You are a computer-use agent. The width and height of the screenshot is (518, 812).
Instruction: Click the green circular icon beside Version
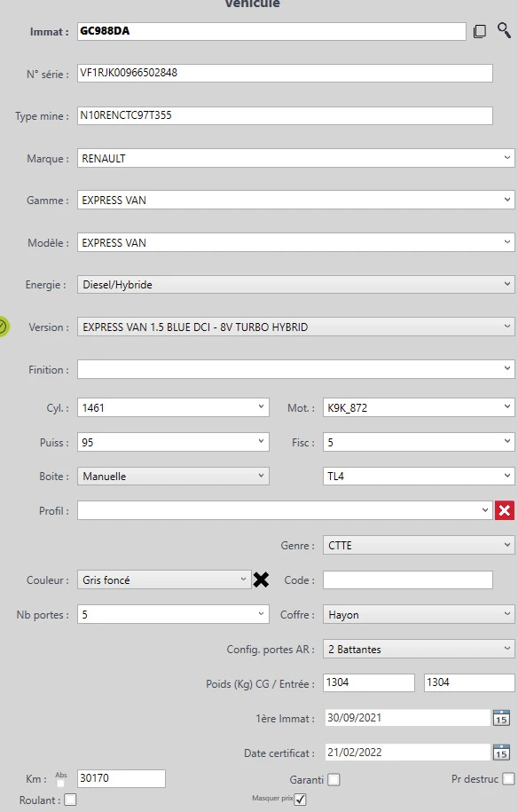coord(3,327)
